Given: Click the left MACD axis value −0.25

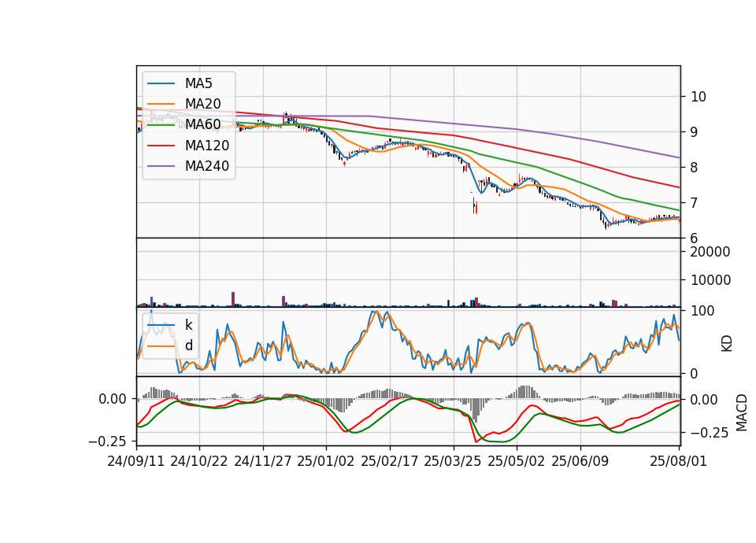Looking at the screenshot, I should (x=108, y=441).
